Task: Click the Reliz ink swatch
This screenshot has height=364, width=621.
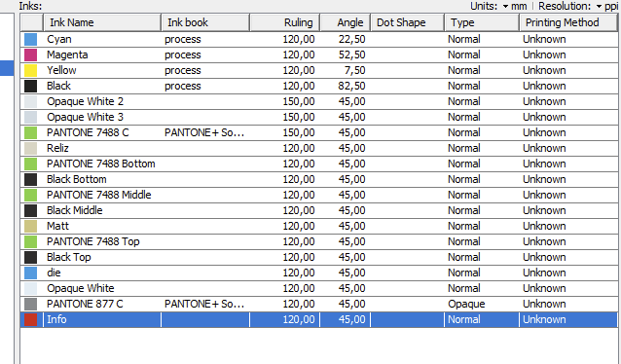Action: tap(30, 148)
